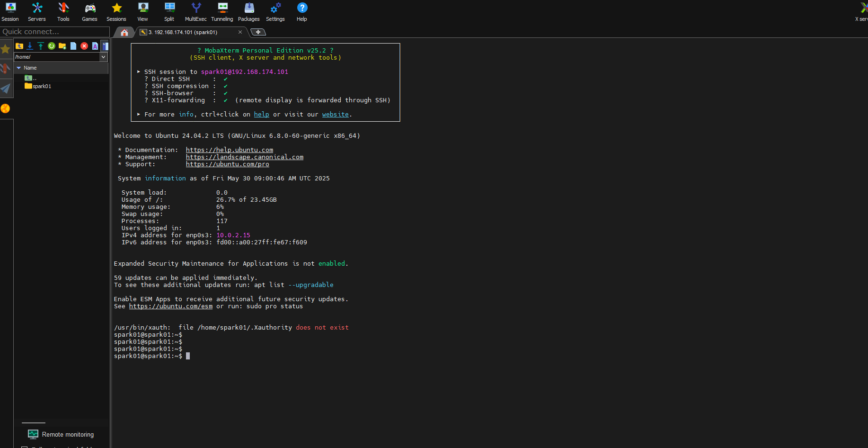Image resolution: width=868 pixels, height=448 pixels.
Task: Toggle the panel view icon in SFTP toolbar
Action: coord(105,46)
